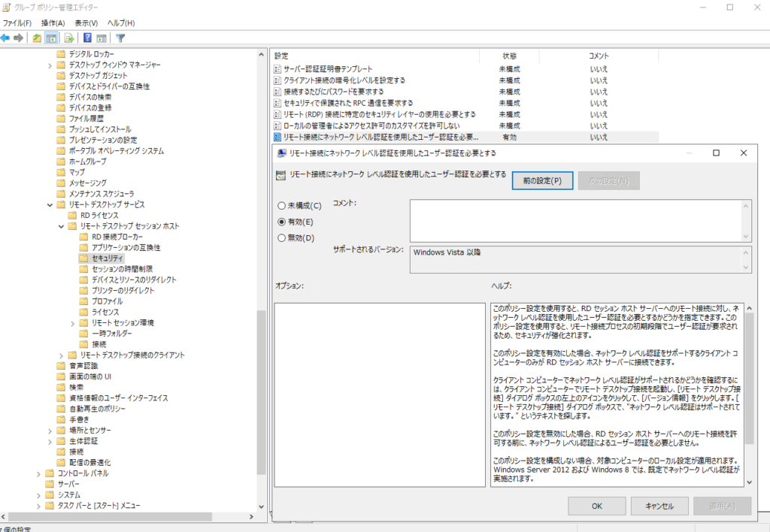Image resolution: width=770 pixels, height=532 pixels.
Task: Expand the リモート デスクトップ接続のクライアント node
Action: tap(62, 355)
